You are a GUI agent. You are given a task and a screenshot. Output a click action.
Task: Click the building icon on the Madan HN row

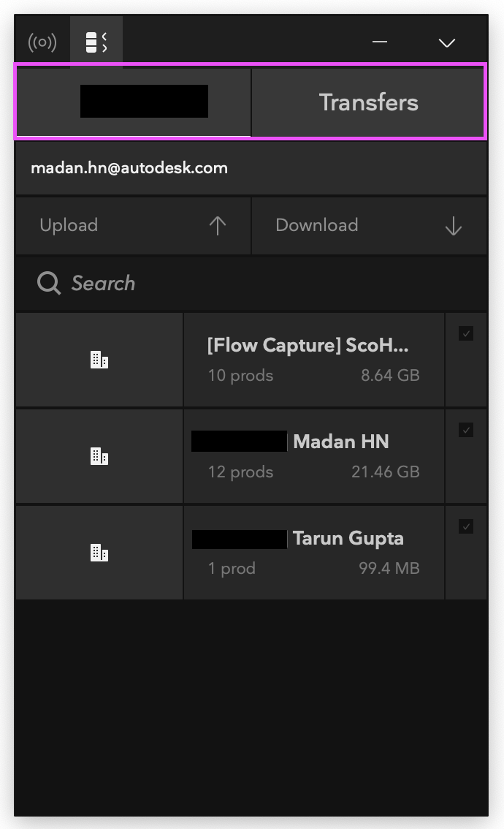tap(99, 455)
